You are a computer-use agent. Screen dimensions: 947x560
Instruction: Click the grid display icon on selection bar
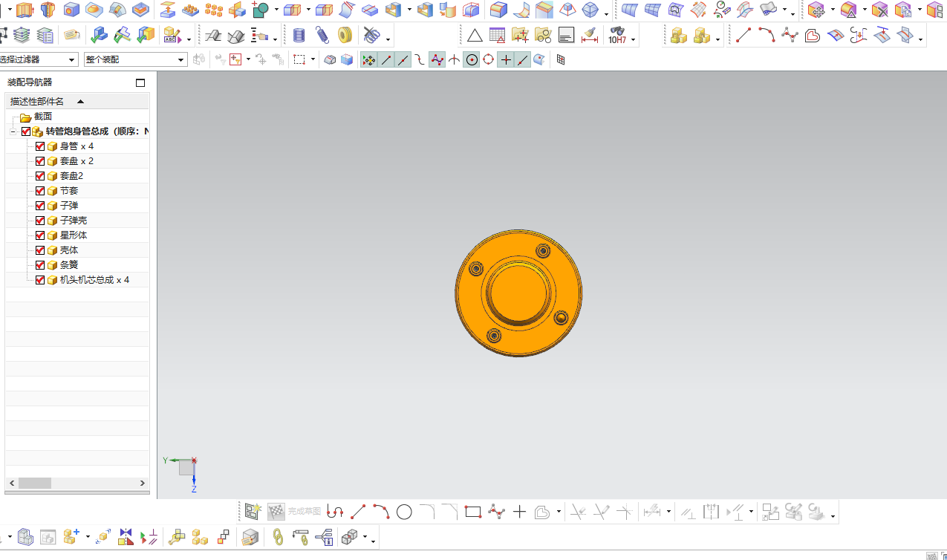point(561,59)
